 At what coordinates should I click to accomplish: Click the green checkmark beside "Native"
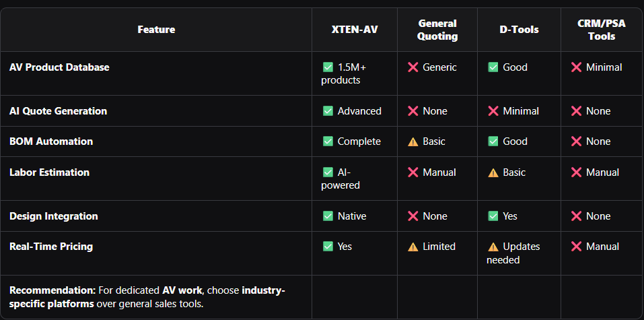[328, 216]
